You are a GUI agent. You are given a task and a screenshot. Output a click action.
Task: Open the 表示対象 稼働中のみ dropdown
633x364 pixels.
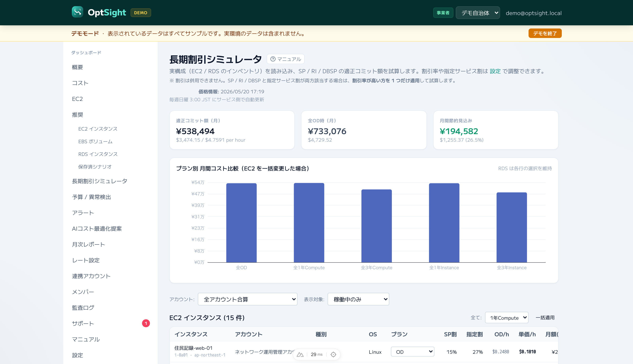pyautogui.click(x=358, y=299)
